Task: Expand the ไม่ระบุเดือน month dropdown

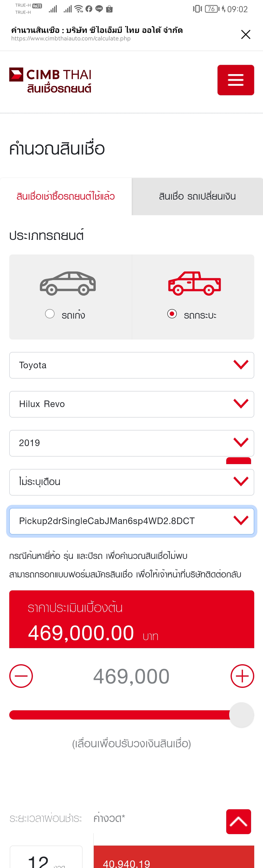Action: click(131, 482)
